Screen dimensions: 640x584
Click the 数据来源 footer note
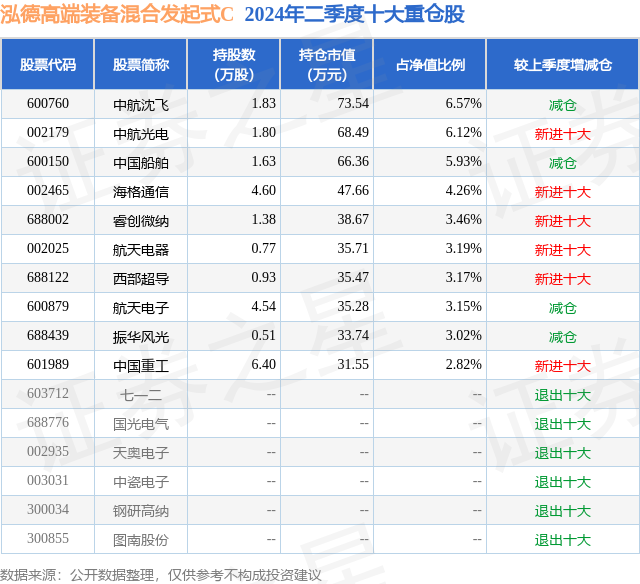tap(161, 575)
